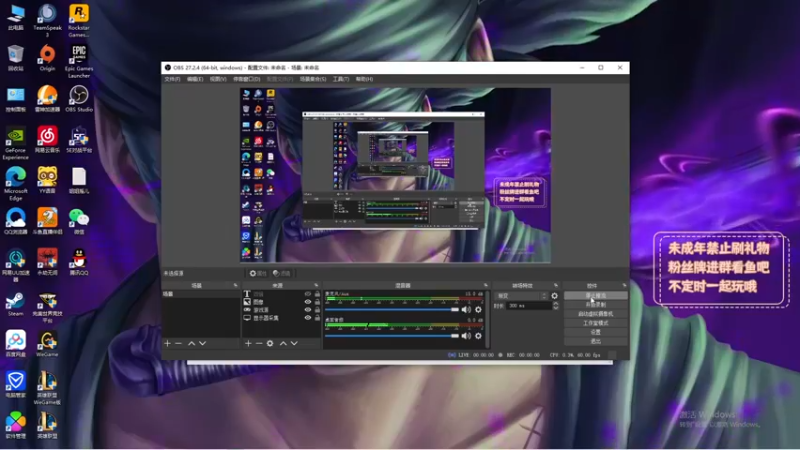This screenshot has width=800, height=450.
Task: Toggle visibility of 显示器采集 source
Action: 308,318
